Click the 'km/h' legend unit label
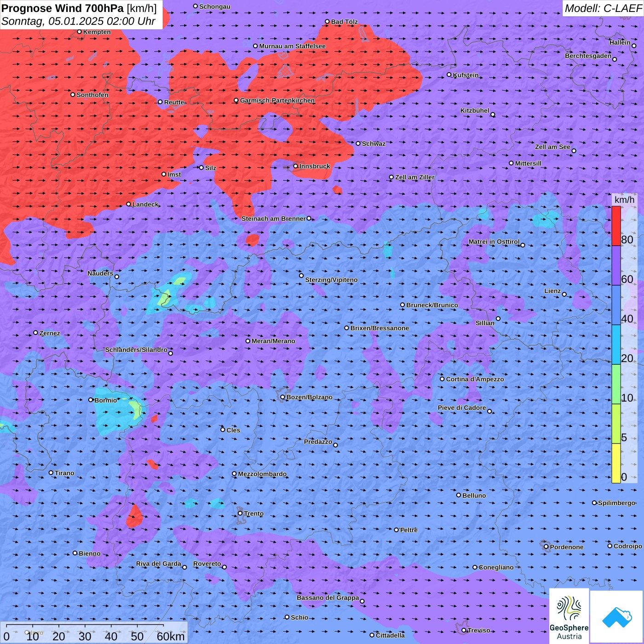Image resolution: width=644 pixels, height=644 pixels. [x=624, y=200]
